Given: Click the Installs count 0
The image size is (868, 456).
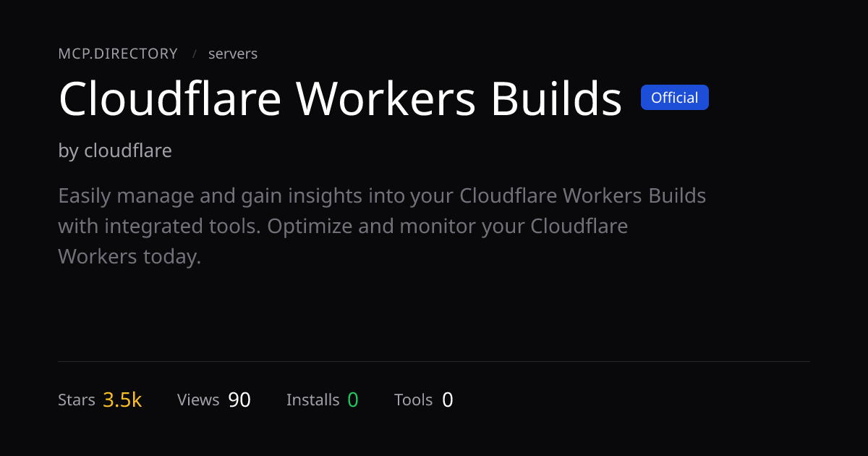Looking at the screenshot, I should [x=353, y=400].
